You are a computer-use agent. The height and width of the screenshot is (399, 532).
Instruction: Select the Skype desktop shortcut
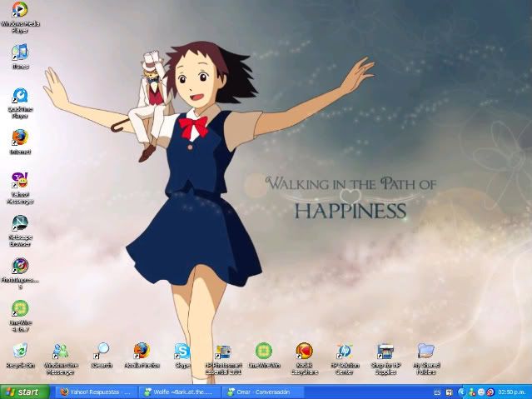(182, 355)
